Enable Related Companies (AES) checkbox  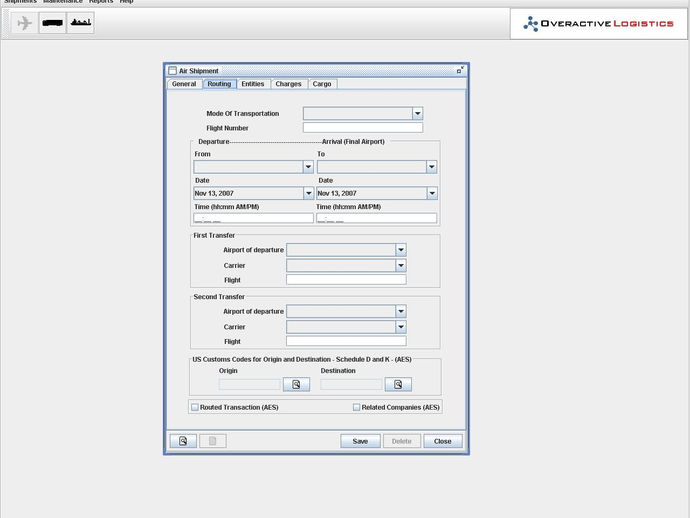(356, 407)
